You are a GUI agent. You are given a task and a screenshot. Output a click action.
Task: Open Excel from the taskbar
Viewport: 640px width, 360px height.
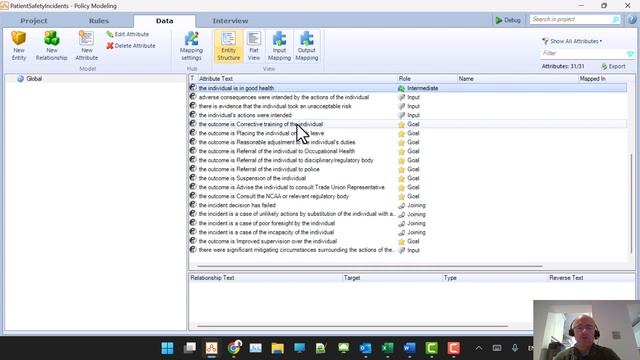pyautogui.click(x=387, y=348)
